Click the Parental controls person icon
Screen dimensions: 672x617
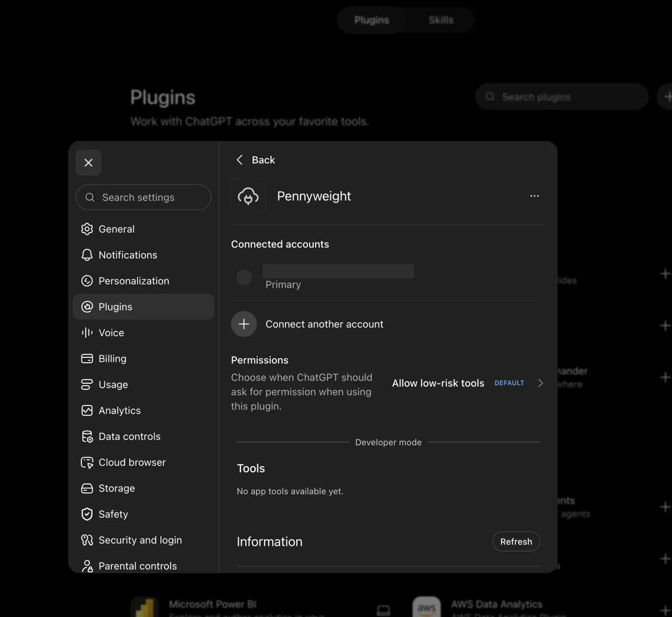click(87, 566)
